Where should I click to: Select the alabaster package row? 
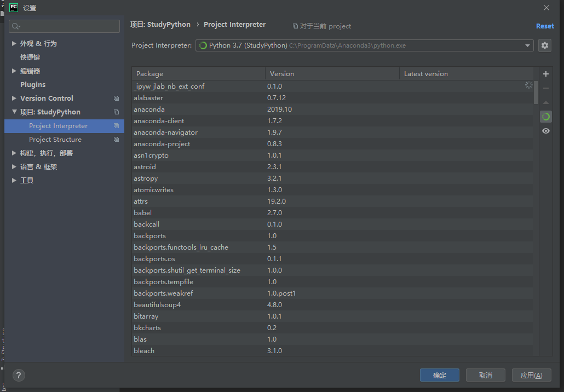click(333, 98)
